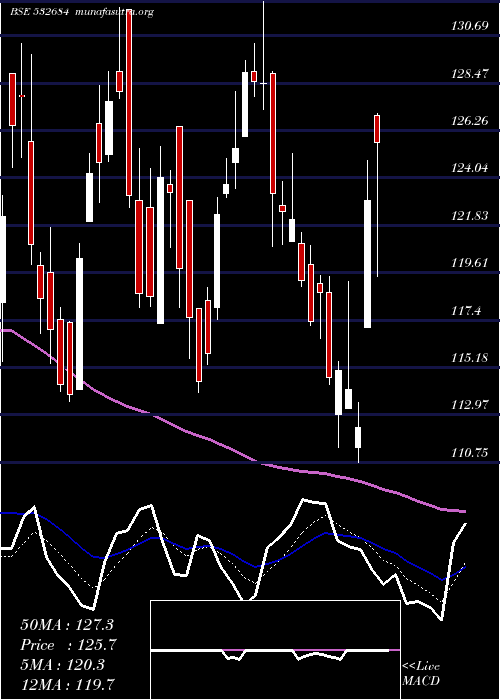Click the 50MA : 127.3 readout
Image resolution: width=500 pixels, height=700 pixels.
point(67,625)
